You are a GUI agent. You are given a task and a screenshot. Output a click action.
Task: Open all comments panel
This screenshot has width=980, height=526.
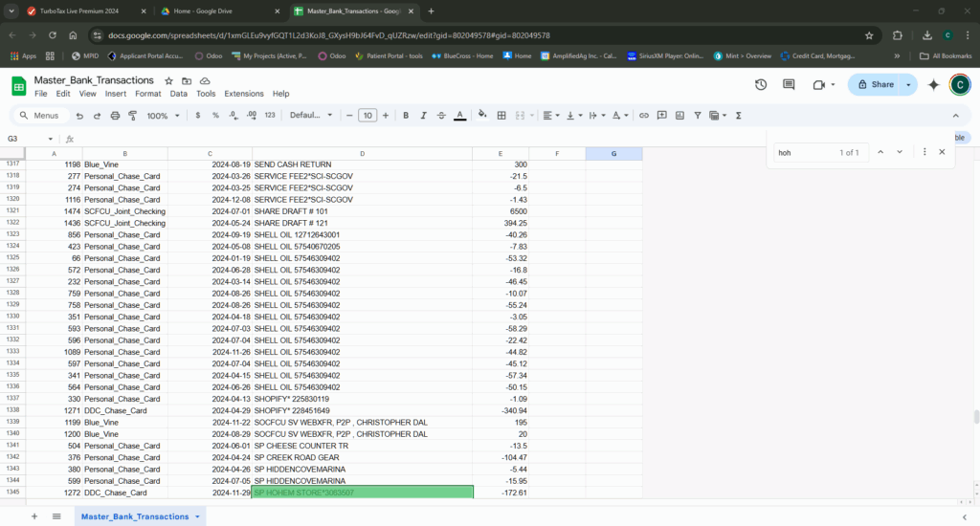pos(789,84)
